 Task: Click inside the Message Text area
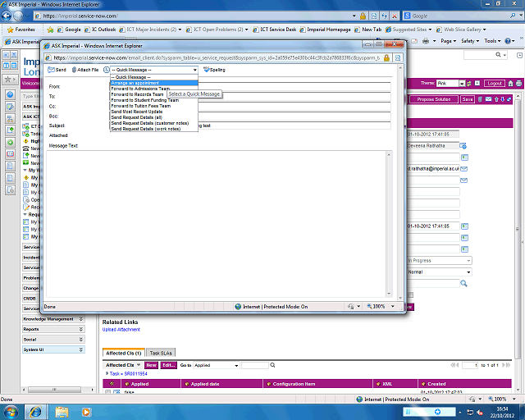click(221, 221)
